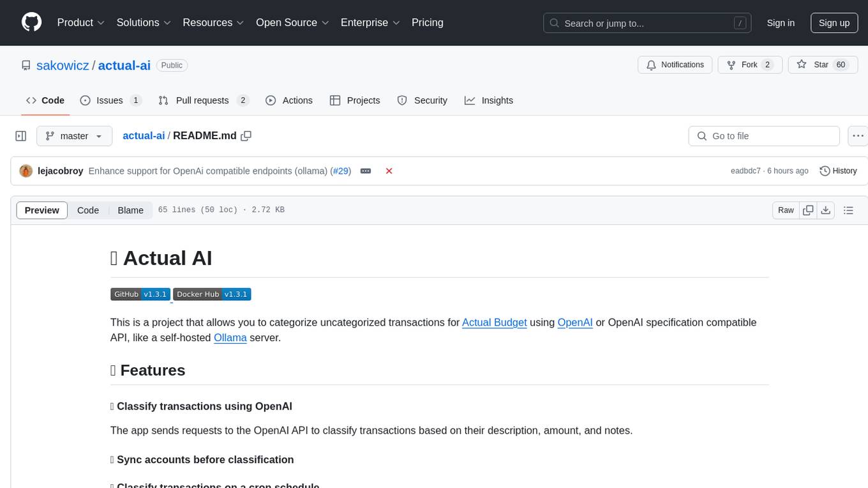This screenshot has width=868, height=488.
Task: Open the document outline
Action: coord(848,210)
